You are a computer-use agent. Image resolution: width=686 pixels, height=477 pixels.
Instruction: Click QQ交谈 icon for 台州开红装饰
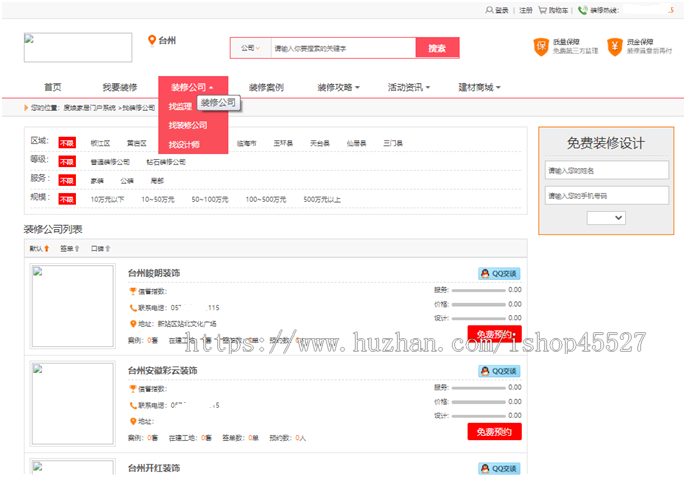pyautogui.click(x=499, y=469)
